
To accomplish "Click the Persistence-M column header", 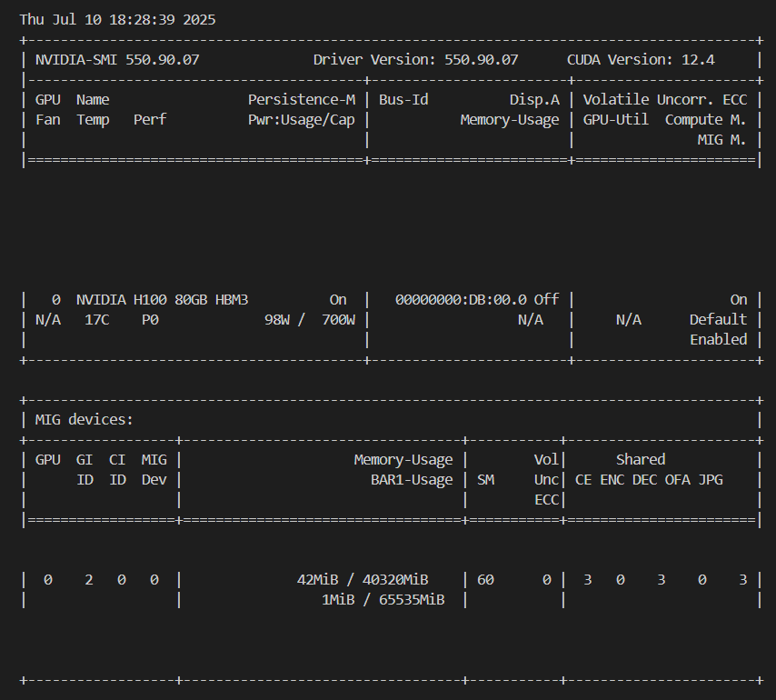I will (301, 100).
